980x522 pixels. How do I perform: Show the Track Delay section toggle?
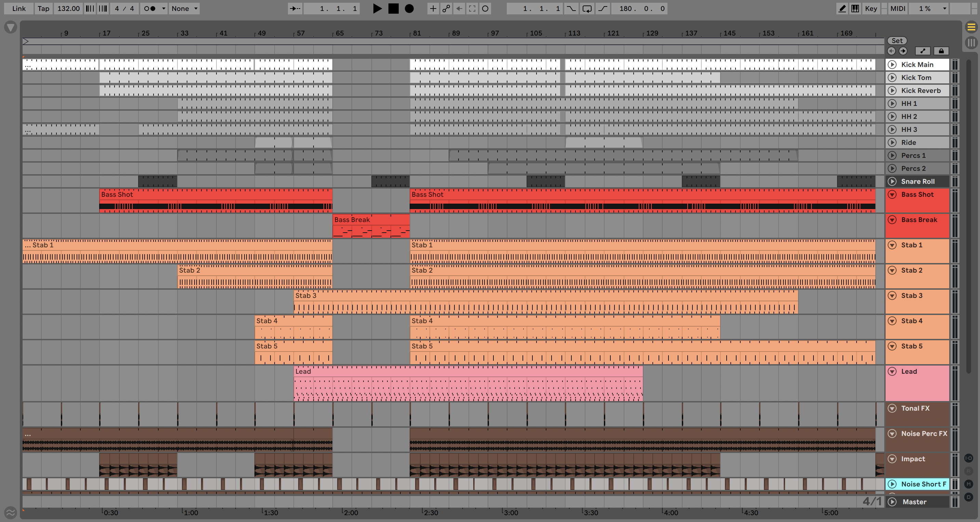pos(969,497)
